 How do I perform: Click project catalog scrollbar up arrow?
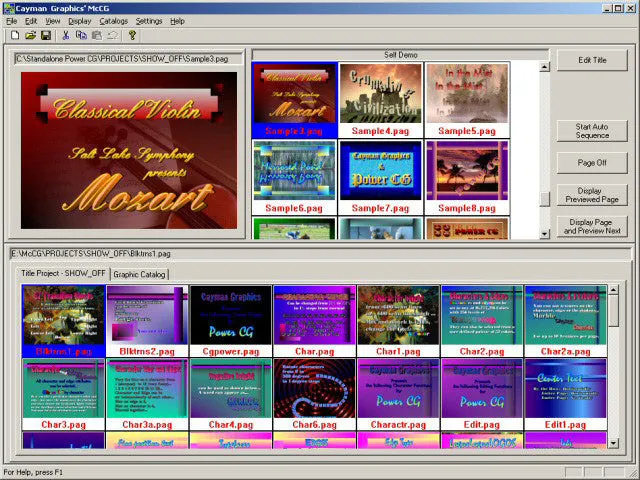(613, 290)
